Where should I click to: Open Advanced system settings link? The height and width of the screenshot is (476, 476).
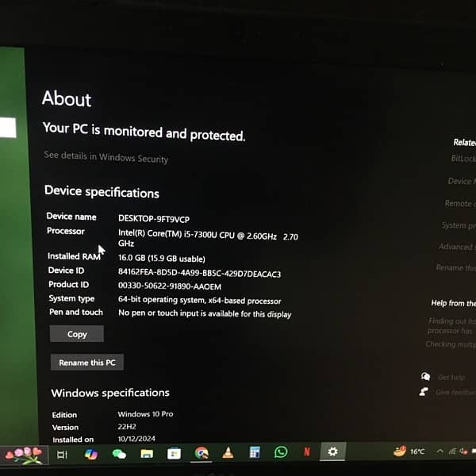point(457,247)
